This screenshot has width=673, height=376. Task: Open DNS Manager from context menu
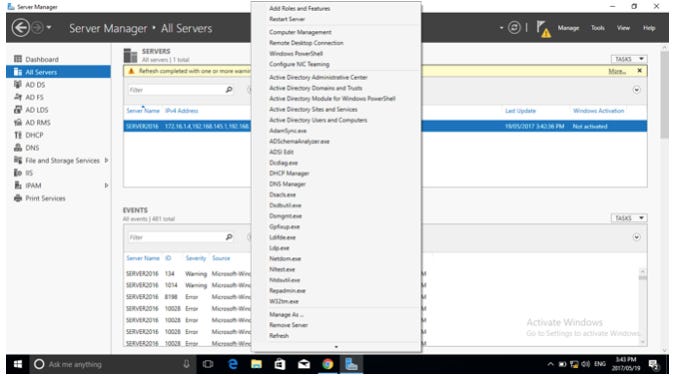(x=287, y=184)
